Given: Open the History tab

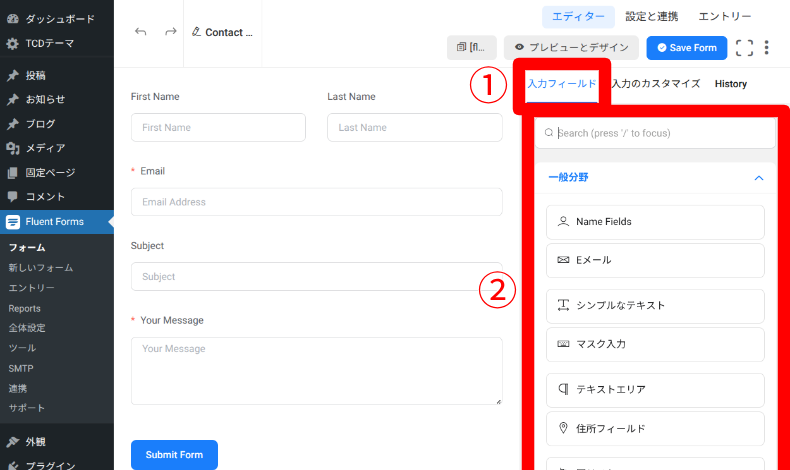Looking at the screenshot, I should click(731, 84).
